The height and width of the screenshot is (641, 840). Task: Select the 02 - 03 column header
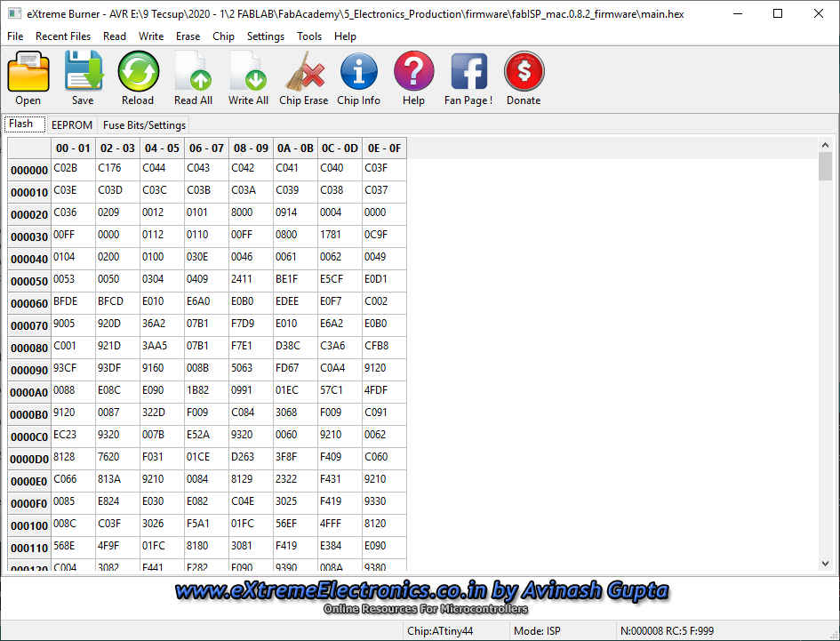(x=118, y=148)
